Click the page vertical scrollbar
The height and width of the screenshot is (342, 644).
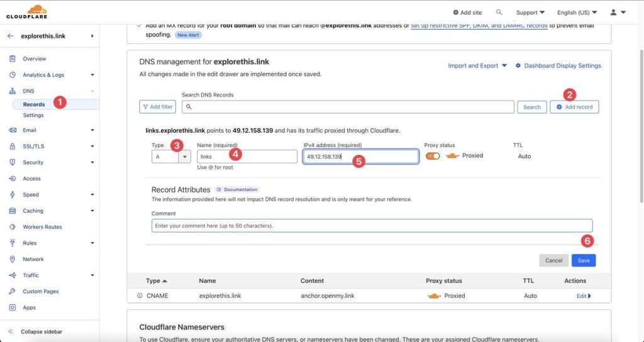point(641,126)
